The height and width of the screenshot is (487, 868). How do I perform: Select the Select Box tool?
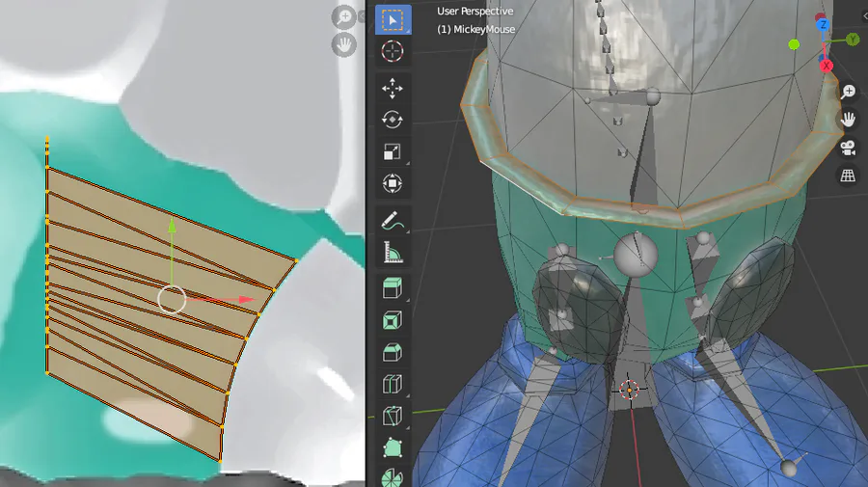393,20
